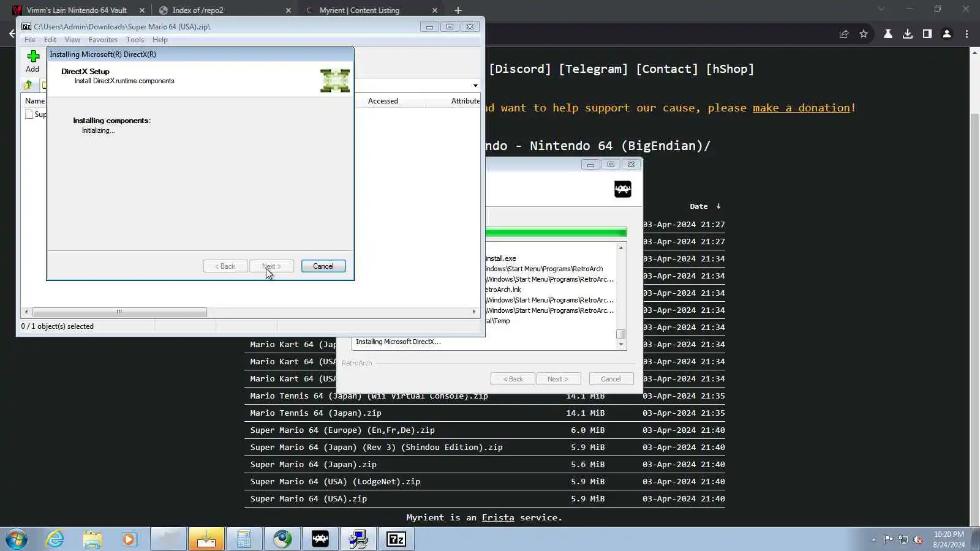Click the RetroArch install log scrollbar thumb
The image size is (980, 551).
tap(620, 334)
